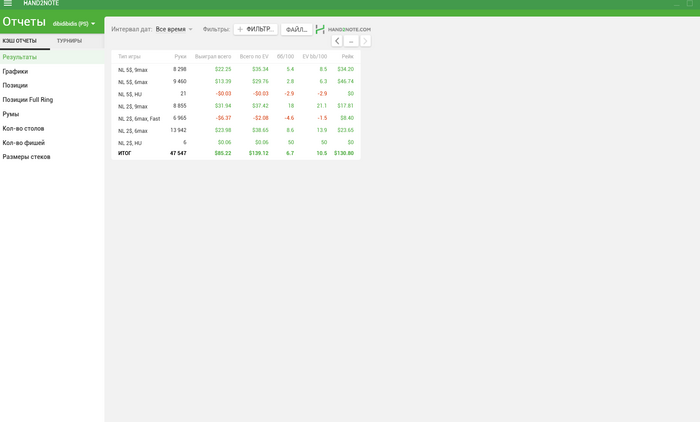Sort by Рейк column header
This screenshot has width=700, height=422.
[348, 57]
